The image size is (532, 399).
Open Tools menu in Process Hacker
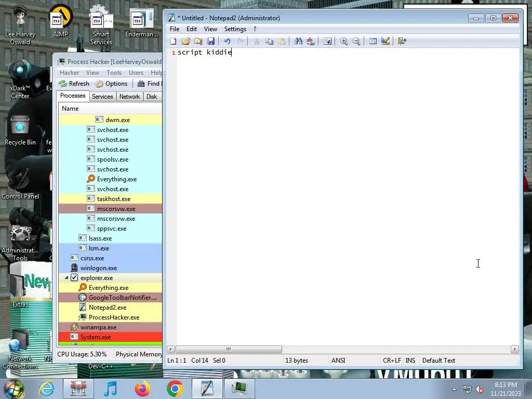click(114, 73)
